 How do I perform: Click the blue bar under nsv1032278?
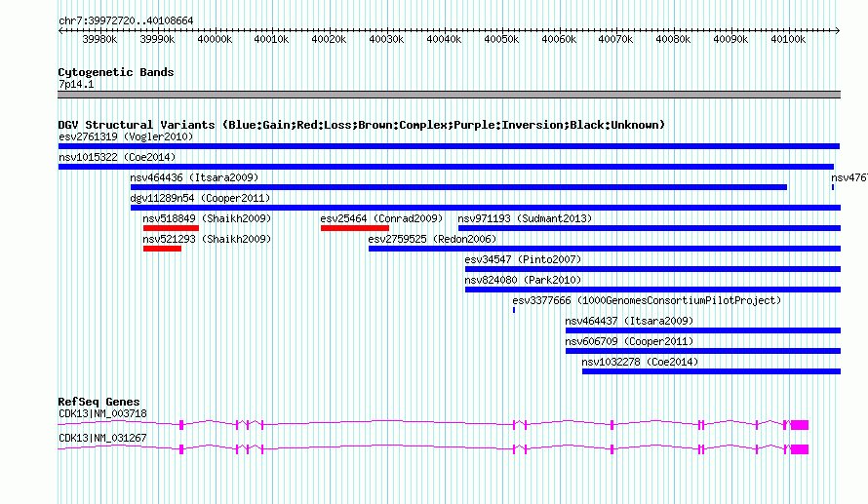coord(711,371)
